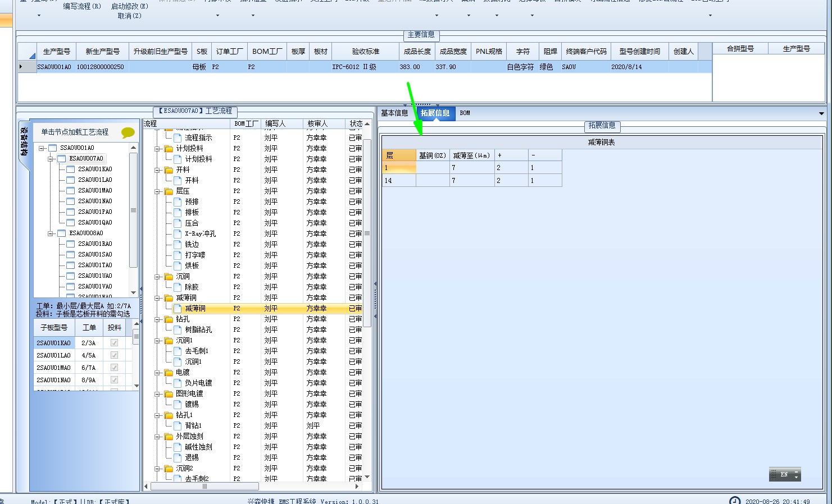Toggle 投料 checkbox for 2SA0U01MA0
The width and height of the screenshot is (832, 504).
pyautogui.click(x=115, y=368)
